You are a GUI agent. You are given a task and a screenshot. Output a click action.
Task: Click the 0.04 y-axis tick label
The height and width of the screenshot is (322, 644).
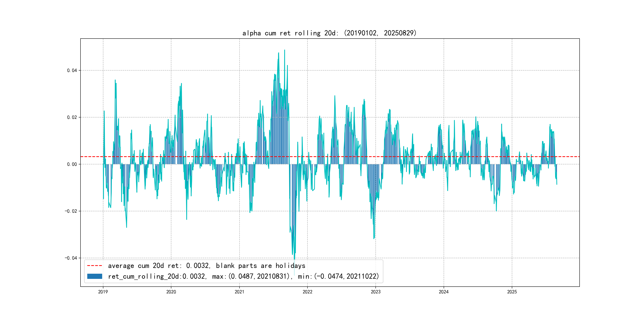[72, 71]
